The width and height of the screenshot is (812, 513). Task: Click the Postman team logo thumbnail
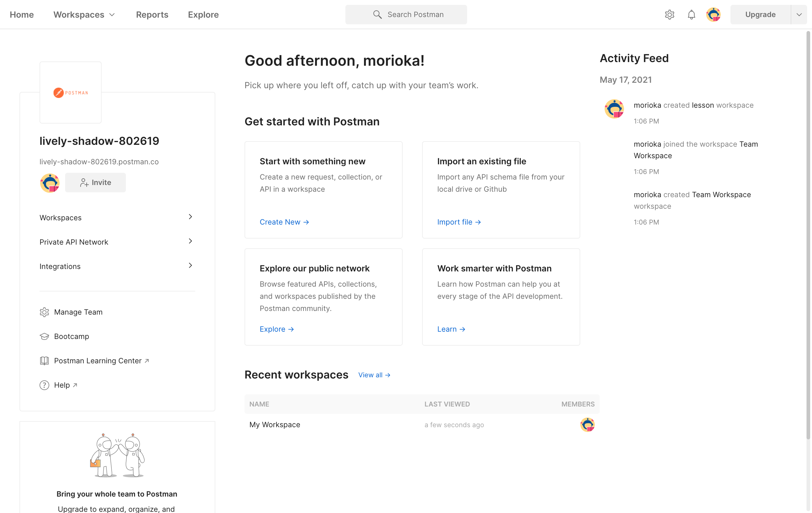coord(71,92)
